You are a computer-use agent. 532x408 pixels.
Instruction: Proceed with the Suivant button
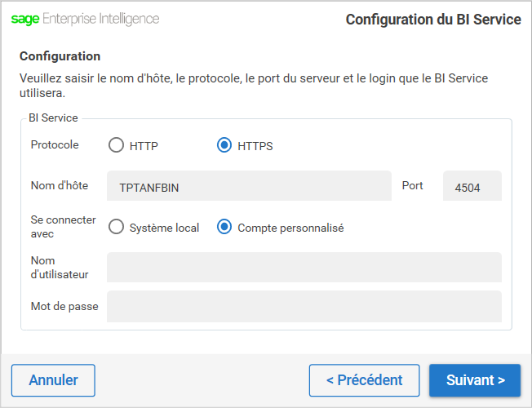point(475,380)
